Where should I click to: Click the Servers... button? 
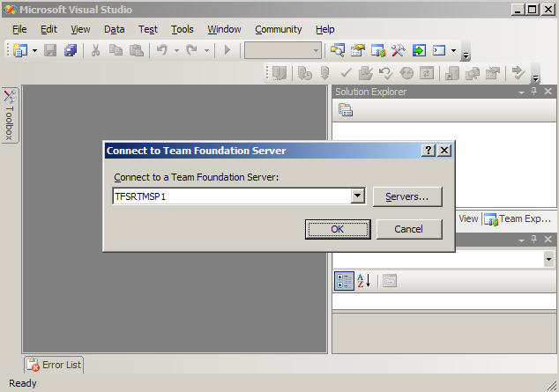pyautogui.click(x=407, y=196)
